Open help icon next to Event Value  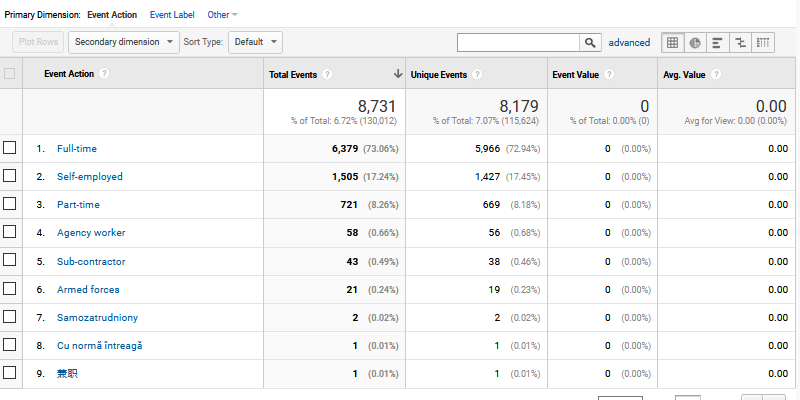pyautogui.click(x=609, y=74)
